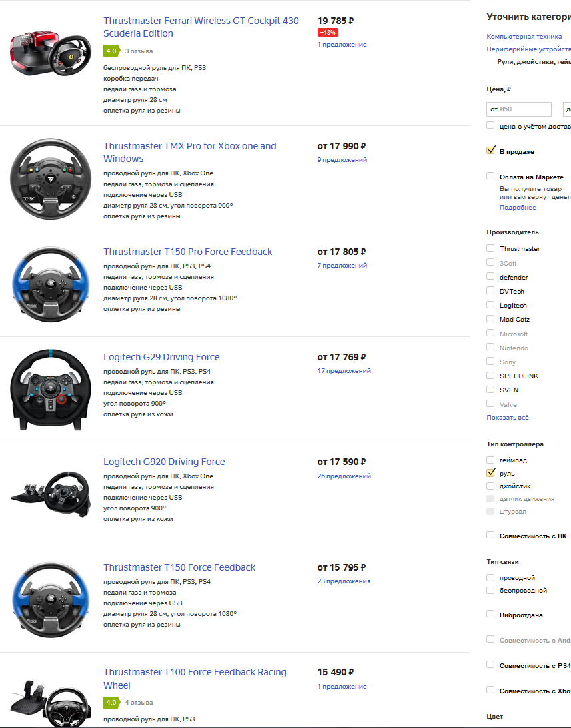
Task: Click the 15 795 ₽ T150 wheel image
Action: click(51, 600)
